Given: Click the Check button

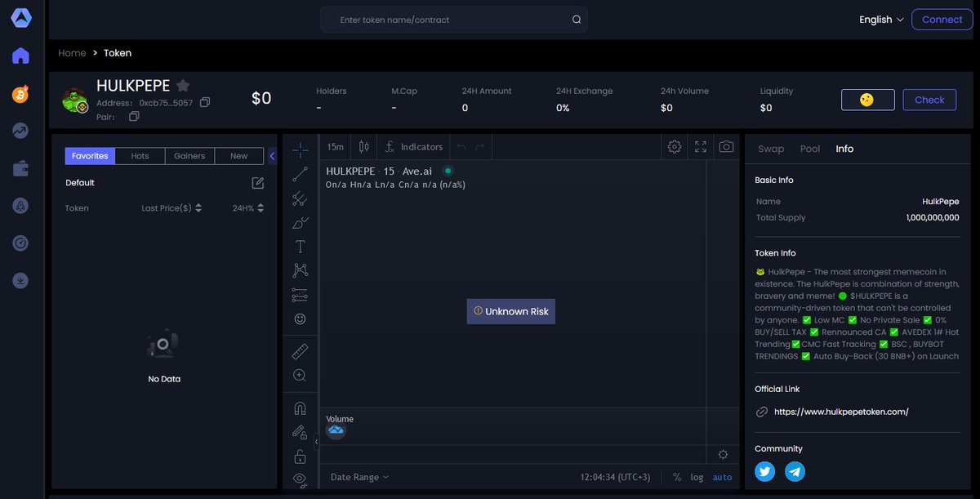Looking at the screenshot, I should (x=929, y=100).
